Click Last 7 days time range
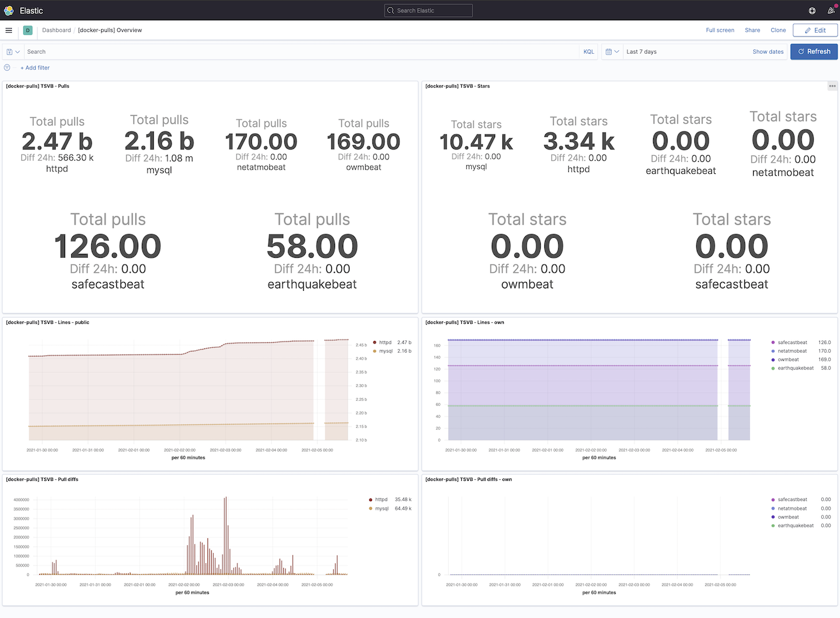The image size is (840, 618). [642, 52]
